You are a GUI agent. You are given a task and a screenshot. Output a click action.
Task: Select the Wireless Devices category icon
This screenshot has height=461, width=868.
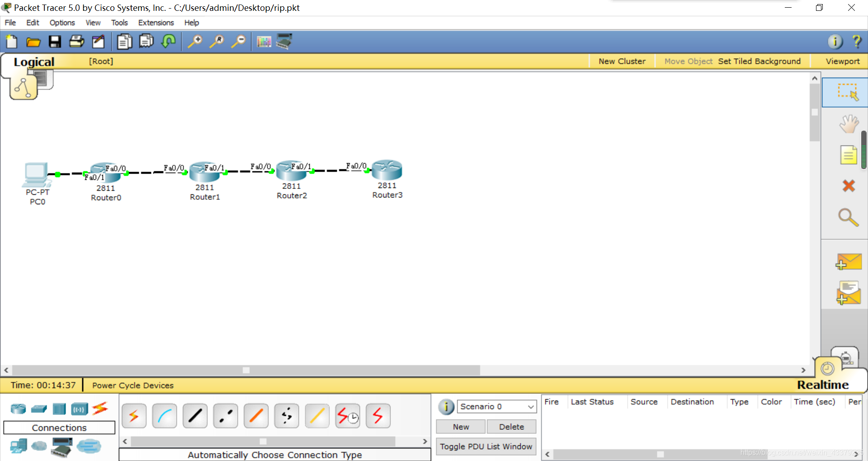click(x=80, y=409)
